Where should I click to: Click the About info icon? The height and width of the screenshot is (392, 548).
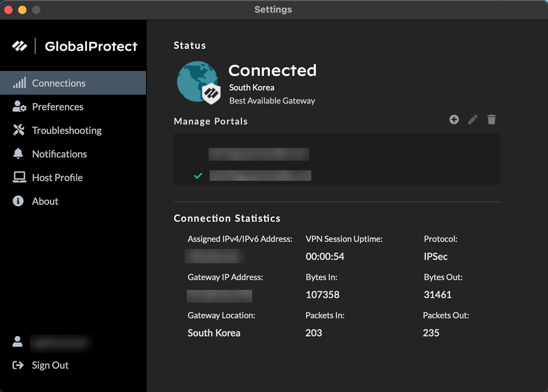coord(18,201)
